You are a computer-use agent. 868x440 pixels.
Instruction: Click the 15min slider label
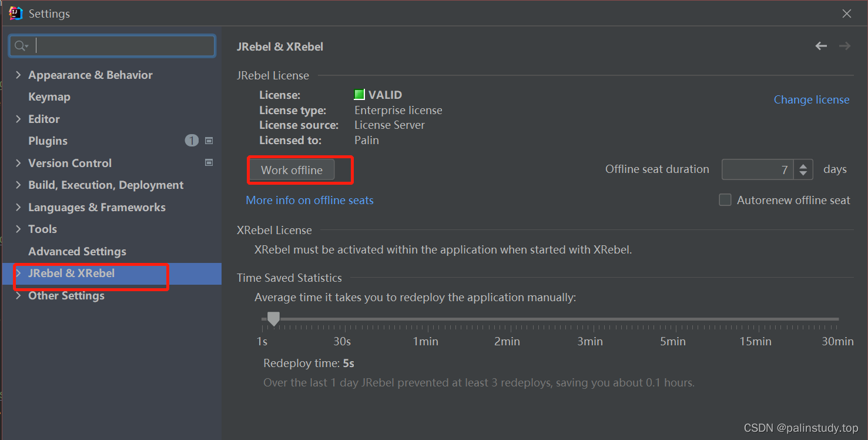pyautogui.click(x=755, y=341)
